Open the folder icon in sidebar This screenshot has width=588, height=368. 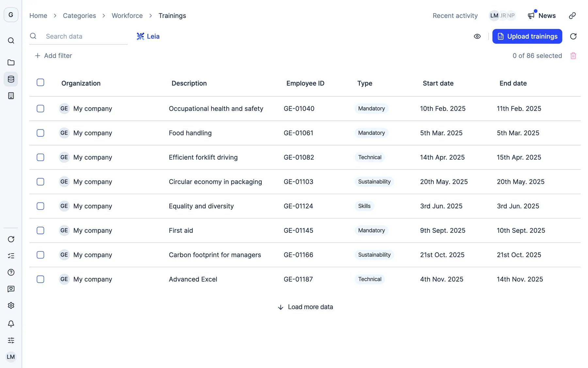tap(11, 62)
